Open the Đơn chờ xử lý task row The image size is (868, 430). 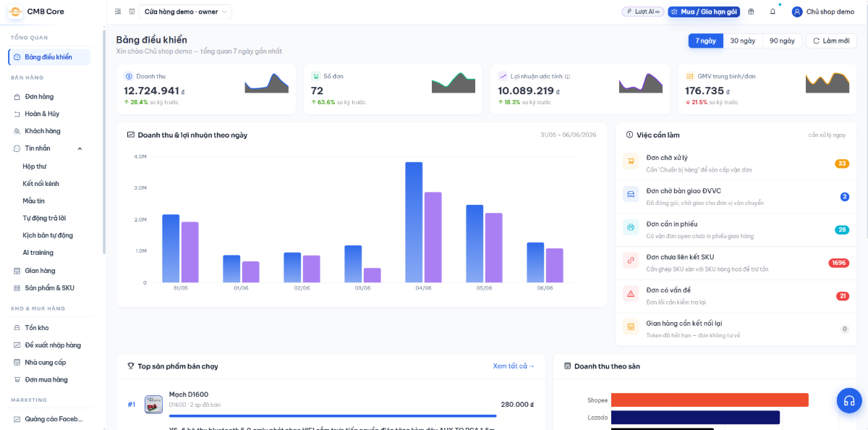736,164
